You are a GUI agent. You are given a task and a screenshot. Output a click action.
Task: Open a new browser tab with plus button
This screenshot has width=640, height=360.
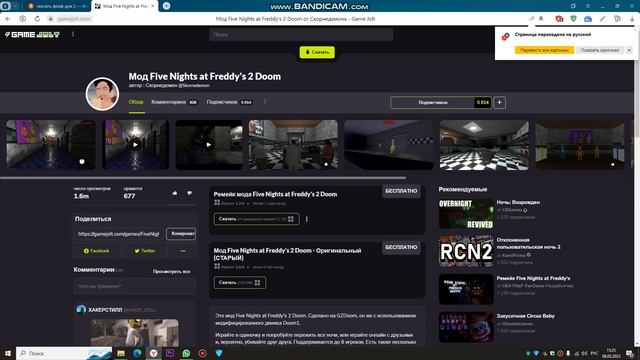pyautogui.click(x=167, y=6)
